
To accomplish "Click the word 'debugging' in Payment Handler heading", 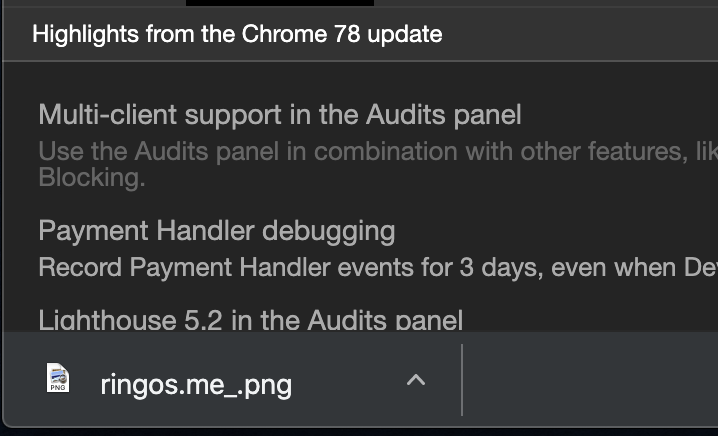I will tap(328, 231).
